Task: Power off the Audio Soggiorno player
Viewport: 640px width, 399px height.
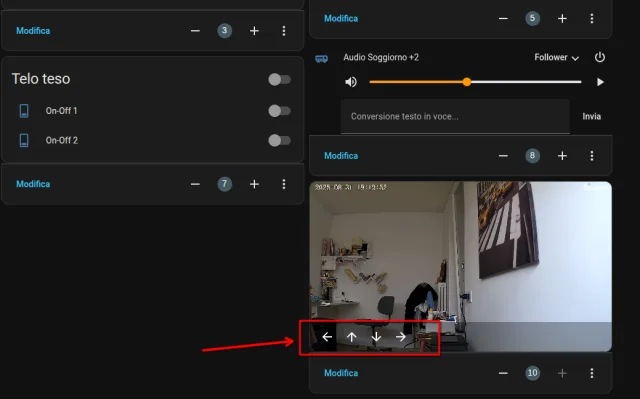Action: coord(600,57)
